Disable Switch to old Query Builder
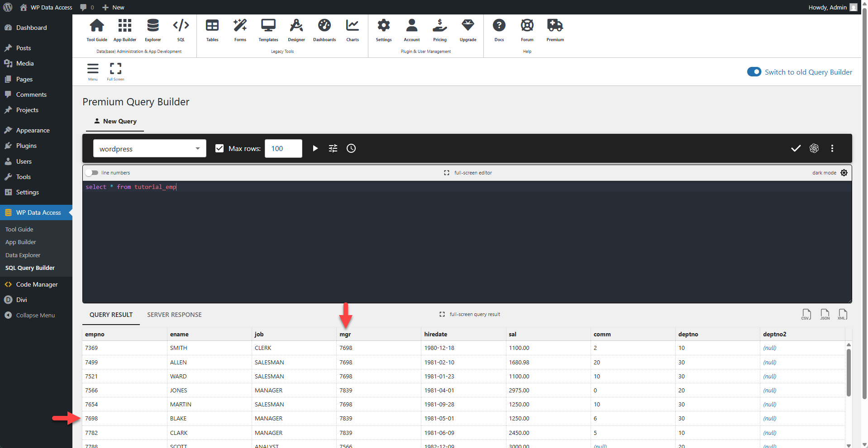This screenshot has height=448, width=868. click(x=754, y=71)
